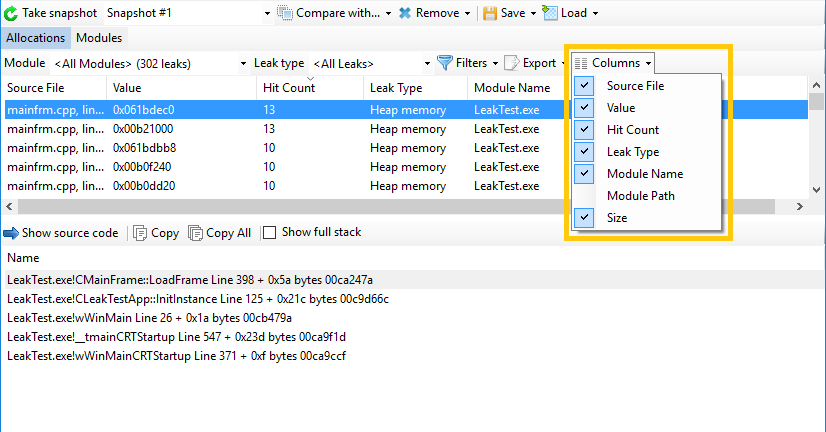Toggle the Size column checkmark
The width and height of the screenshot is (826, 432).
(x=584, y=218)
